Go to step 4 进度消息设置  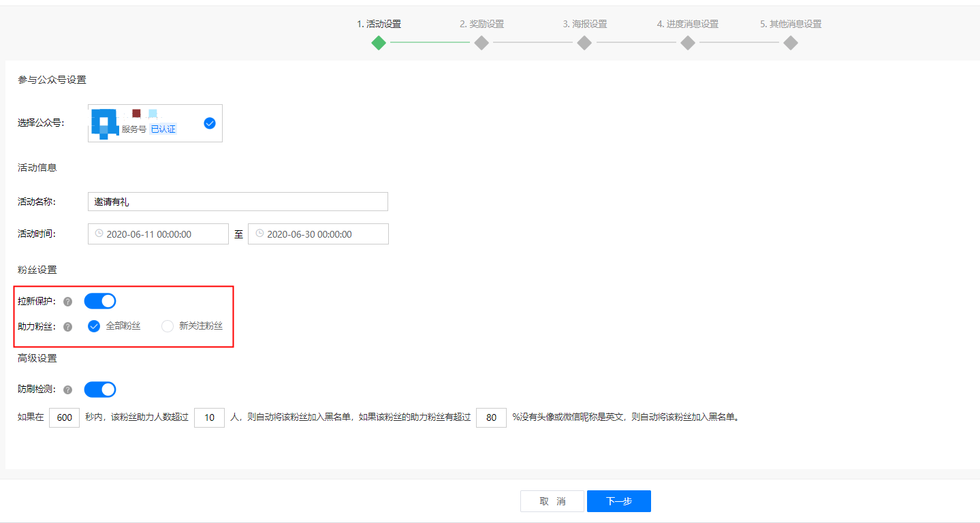(x=688, y=43)
